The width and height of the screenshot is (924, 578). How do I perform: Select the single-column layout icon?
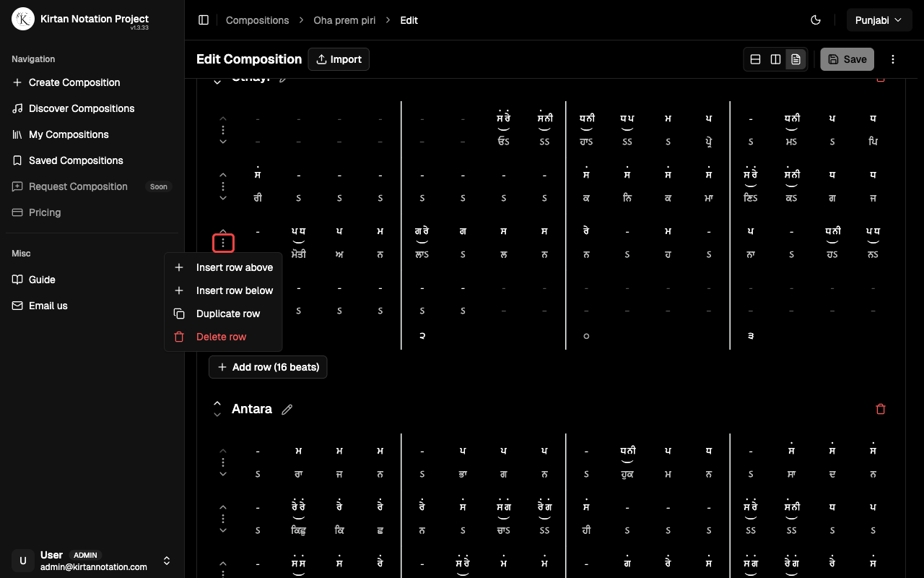click(x=755, y=59)
